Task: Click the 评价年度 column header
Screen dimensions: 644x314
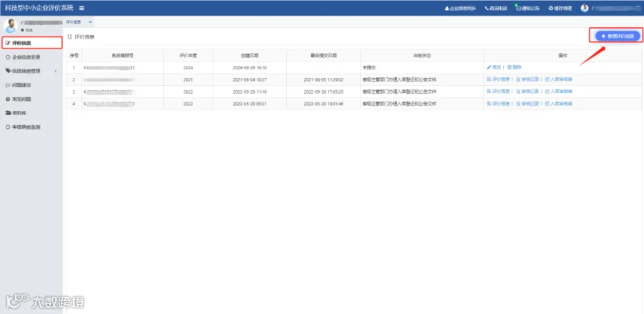Action: point(188,55)
